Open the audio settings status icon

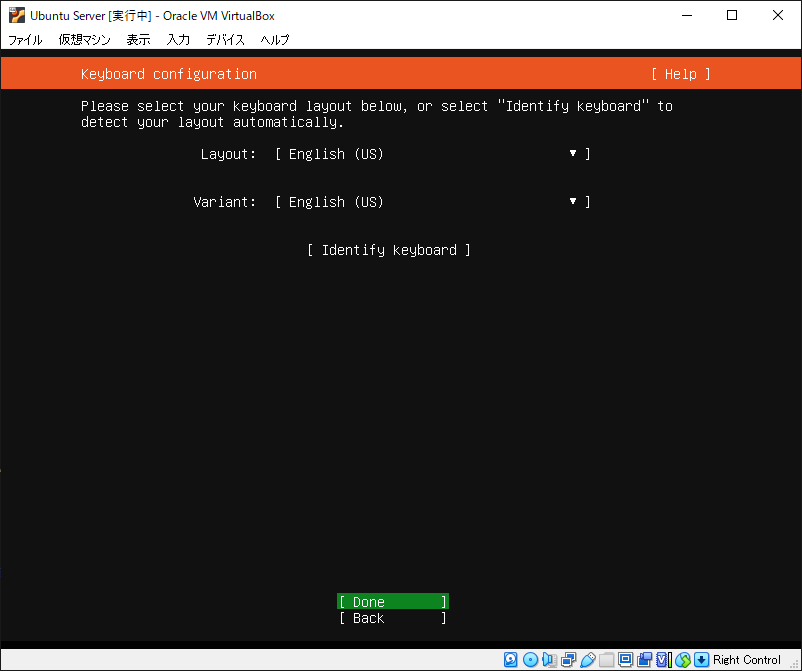(x=549, y=660)
